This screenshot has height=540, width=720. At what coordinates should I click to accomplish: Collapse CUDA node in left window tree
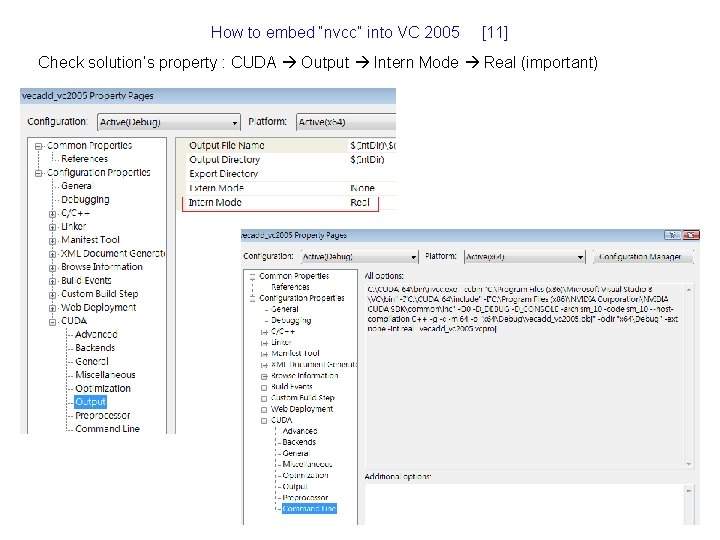(52, 322)
